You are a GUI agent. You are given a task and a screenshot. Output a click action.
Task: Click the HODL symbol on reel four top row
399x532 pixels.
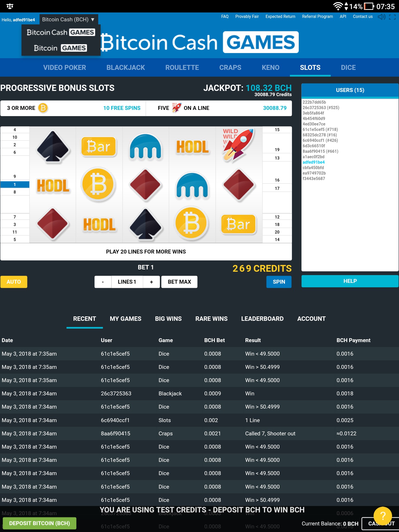[x=192, y=147]
